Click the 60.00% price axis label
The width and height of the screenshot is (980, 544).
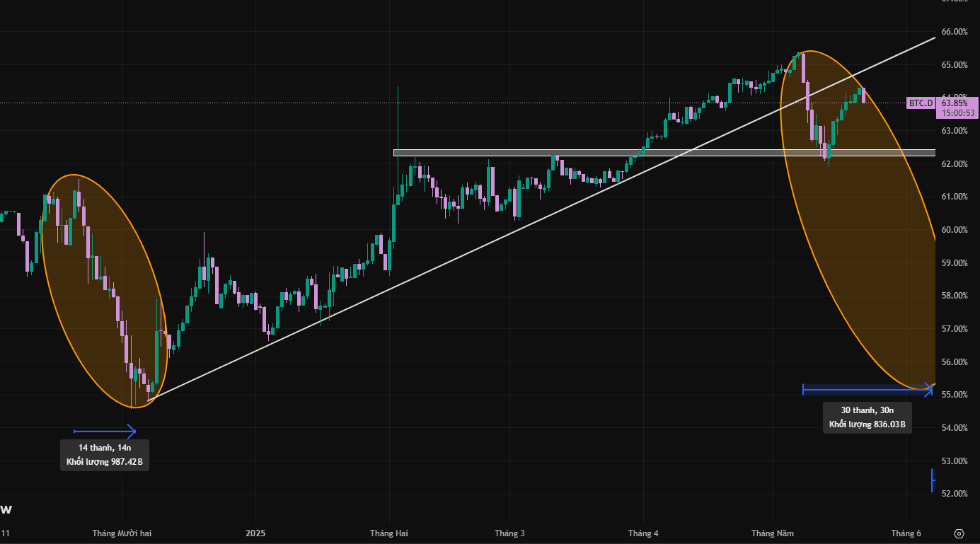click(x=955, y=230)
